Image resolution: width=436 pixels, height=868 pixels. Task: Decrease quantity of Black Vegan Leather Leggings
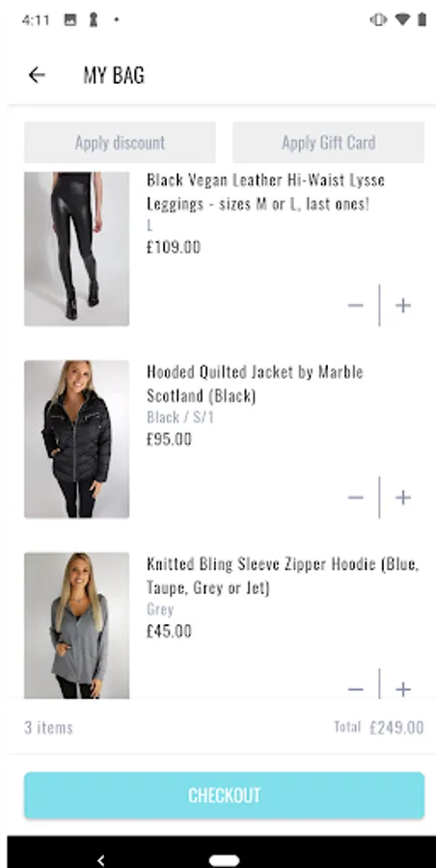pos(356,306)
